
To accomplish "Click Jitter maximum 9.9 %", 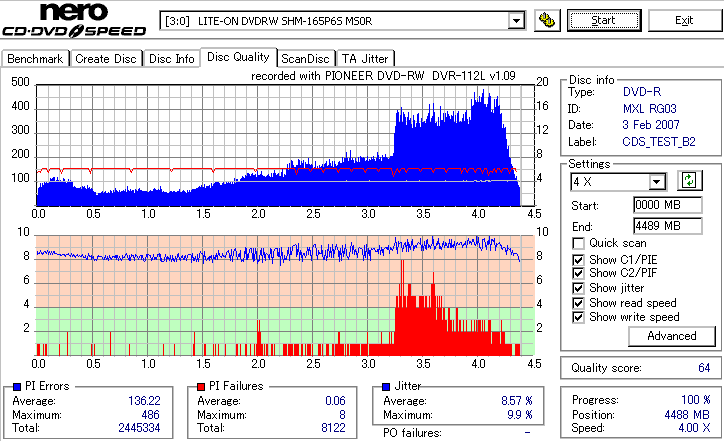I will (x=520, y=415).
